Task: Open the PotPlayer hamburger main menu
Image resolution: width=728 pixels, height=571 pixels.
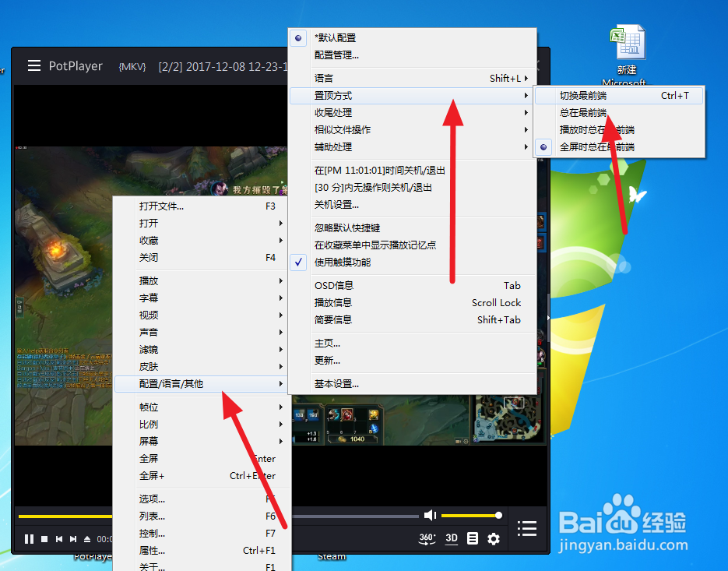Action: pos(34,65)
